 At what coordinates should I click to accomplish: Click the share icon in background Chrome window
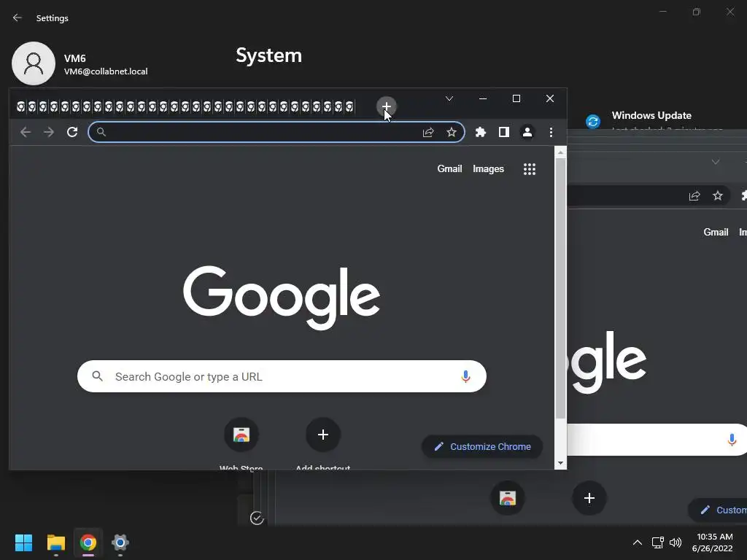[x=694, y=195]
